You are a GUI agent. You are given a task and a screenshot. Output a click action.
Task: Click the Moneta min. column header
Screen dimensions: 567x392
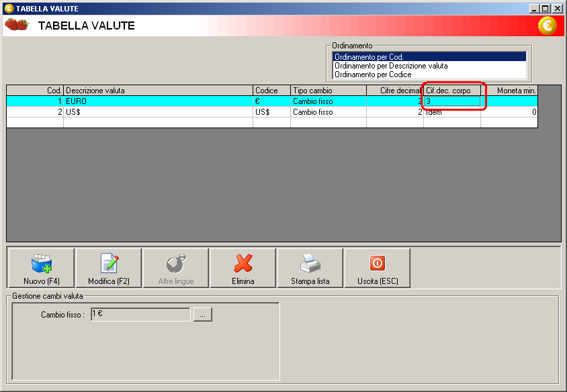coord(509,91)
